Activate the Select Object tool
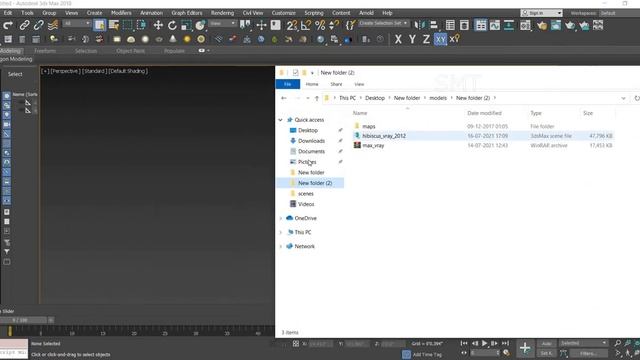 99,25
